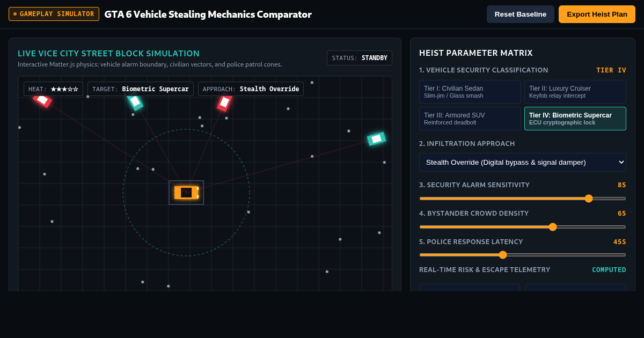Click the GTA 6 Vehicle Stealing Mechanics Comparator title
This screenshot has width=644, height=338.
(x=208, y=14)
